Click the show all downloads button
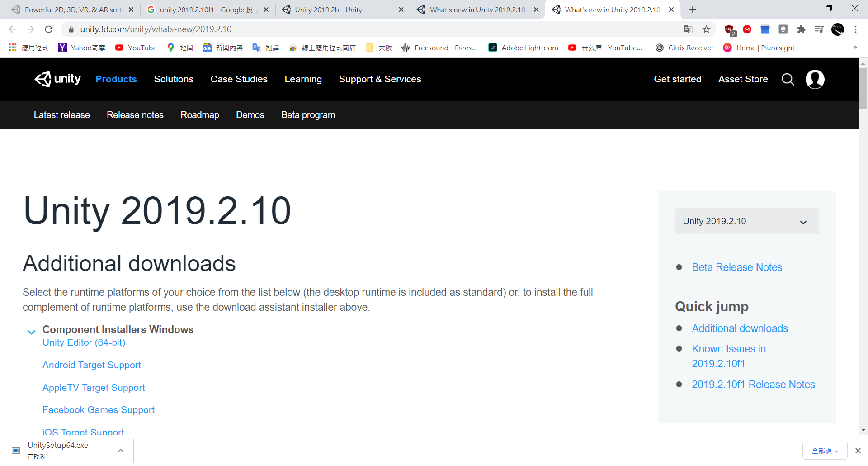This screenshot has width=868, height=466. (x=825, y=451)
